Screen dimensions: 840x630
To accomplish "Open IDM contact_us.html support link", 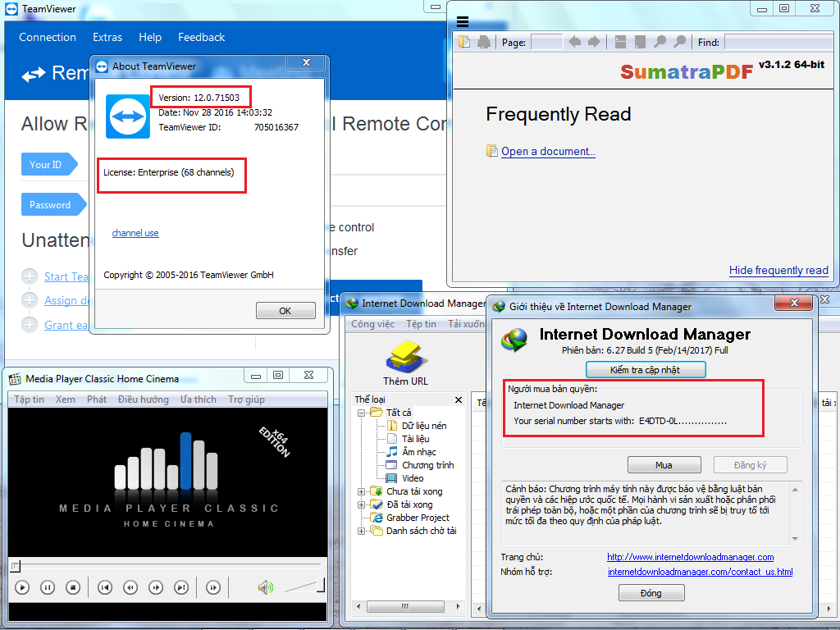I will click(x=701, y=572).
